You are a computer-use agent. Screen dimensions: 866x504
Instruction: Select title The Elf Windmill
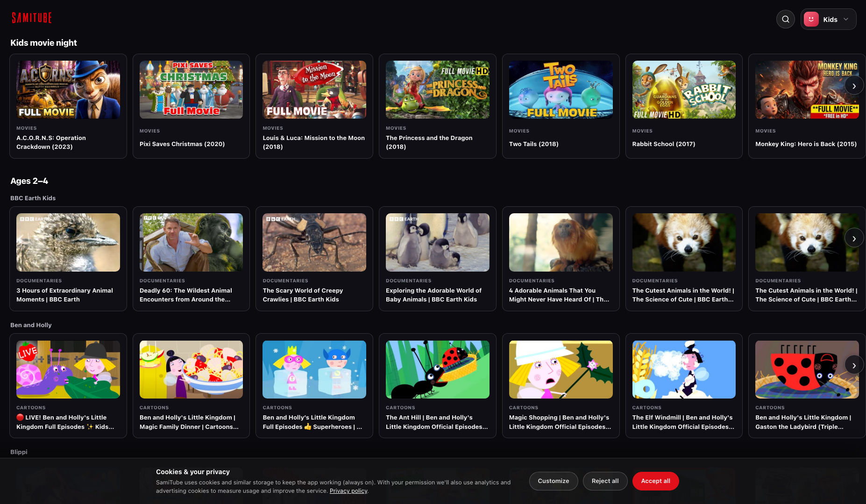coord(683,422)
